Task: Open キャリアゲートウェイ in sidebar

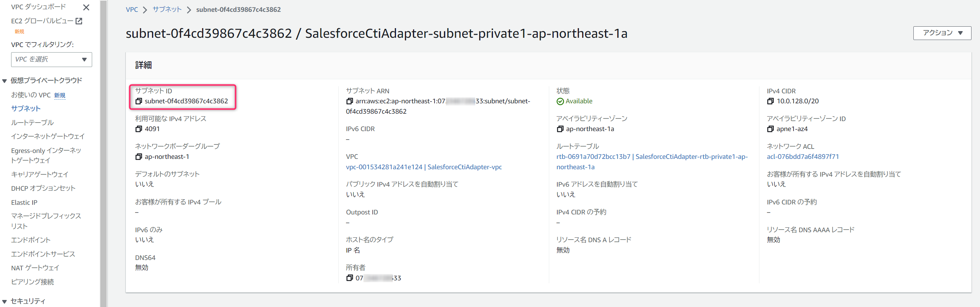Action: [x=40, y=174]
